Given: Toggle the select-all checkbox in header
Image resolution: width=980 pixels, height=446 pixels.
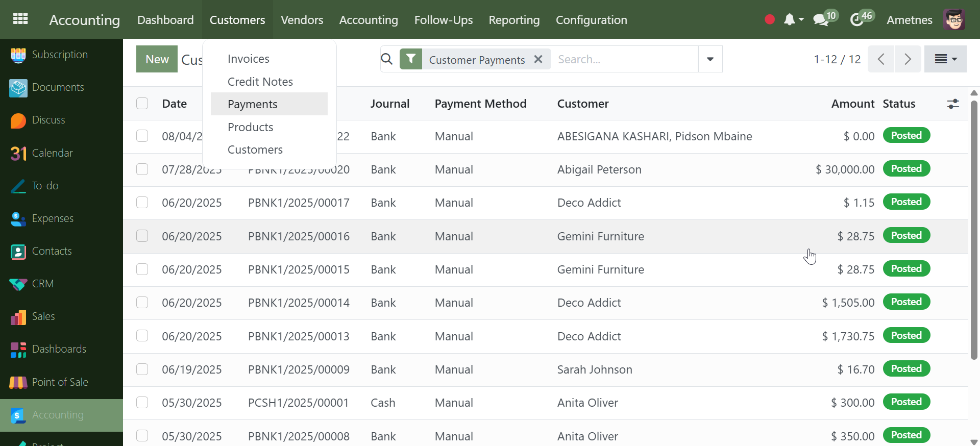Looking at the screenshot, I should point(142,104).
